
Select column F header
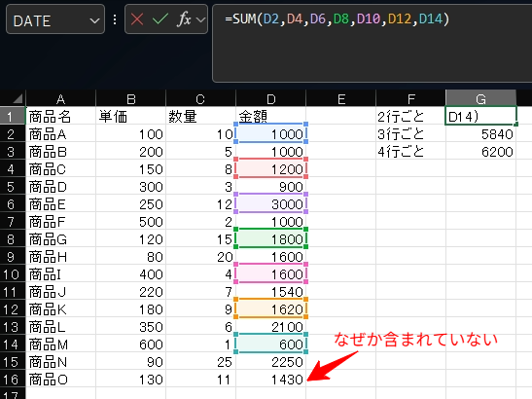(410, 99)
